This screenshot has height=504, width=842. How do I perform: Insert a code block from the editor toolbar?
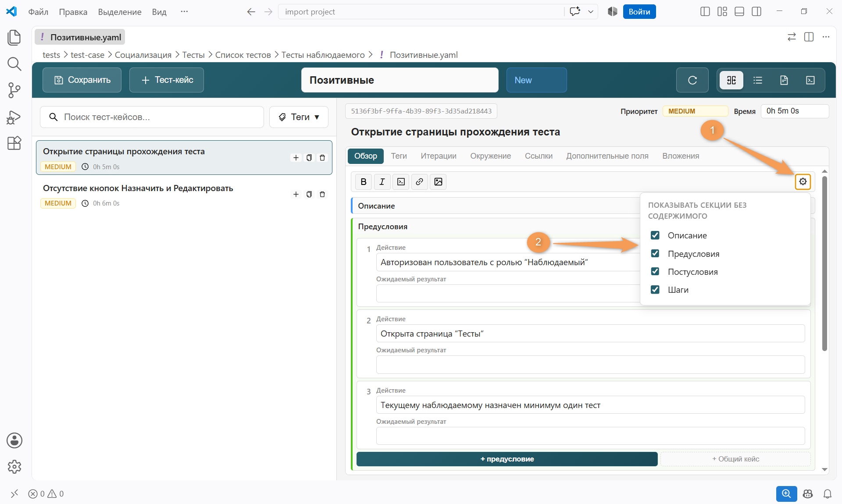(x=401, y=182)
